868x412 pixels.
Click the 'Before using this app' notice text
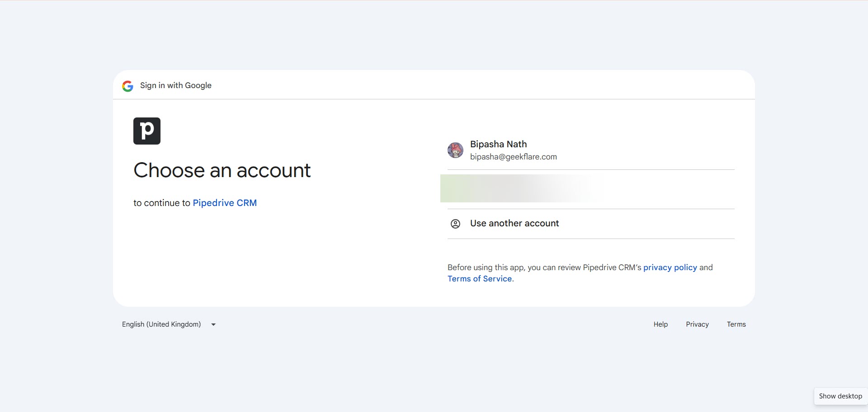pyautogui.click(x=542, y=267)
